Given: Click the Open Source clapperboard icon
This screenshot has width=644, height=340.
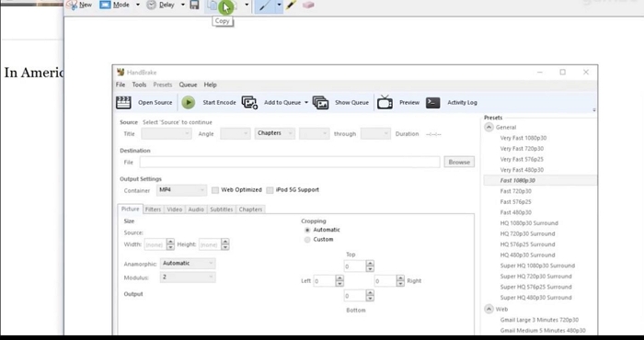Looking at the screenshot, I should [123, 103].
